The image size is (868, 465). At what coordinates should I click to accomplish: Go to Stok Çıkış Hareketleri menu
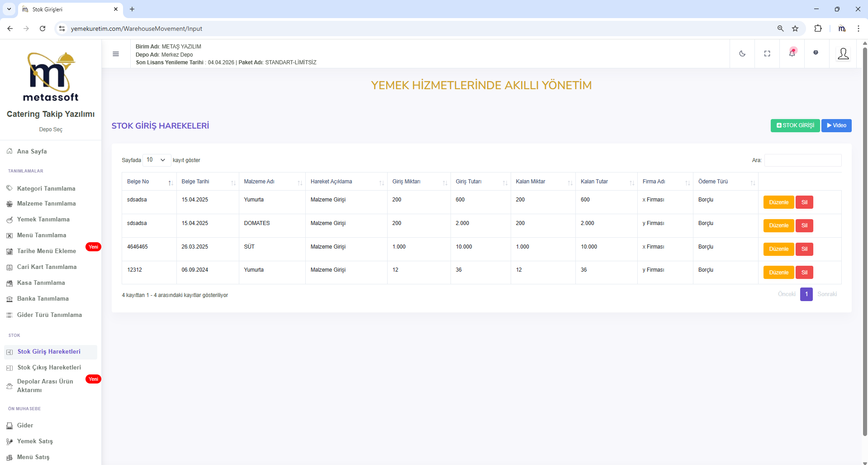pyautogui.click(x=49, y=368)
